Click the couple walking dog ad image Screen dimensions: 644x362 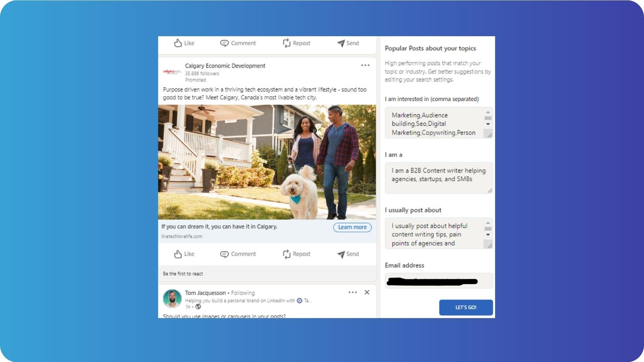[267, 162]
